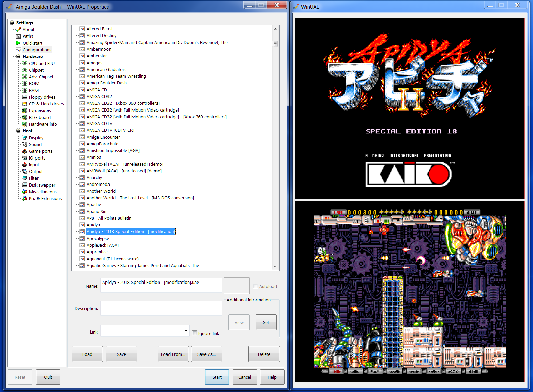Click the configuration list scrollbar thumb
The height and width of the screenshot is (392, 533).
(275, 44)
